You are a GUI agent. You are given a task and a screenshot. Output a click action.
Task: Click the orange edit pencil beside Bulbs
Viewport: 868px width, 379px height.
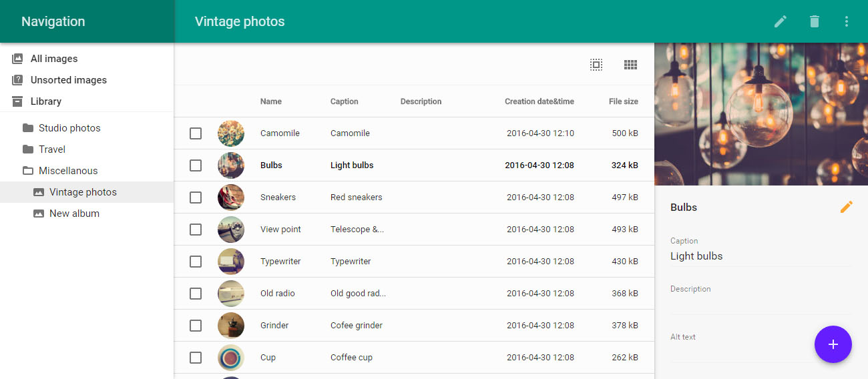(x=846, y=207)
